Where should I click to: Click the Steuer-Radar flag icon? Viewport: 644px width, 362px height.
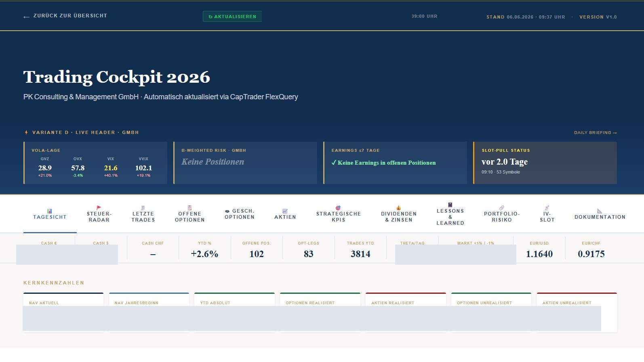point(99,208)
